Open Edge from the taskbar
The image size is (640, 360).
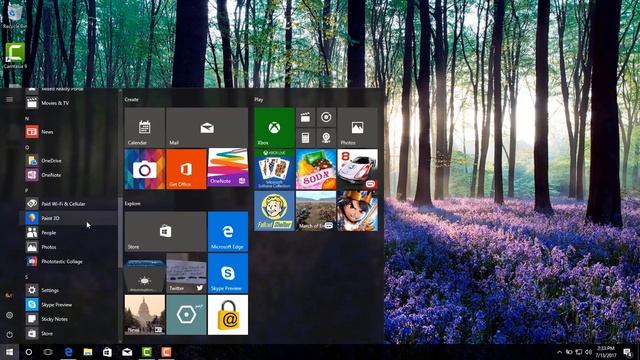click(69, 352)
